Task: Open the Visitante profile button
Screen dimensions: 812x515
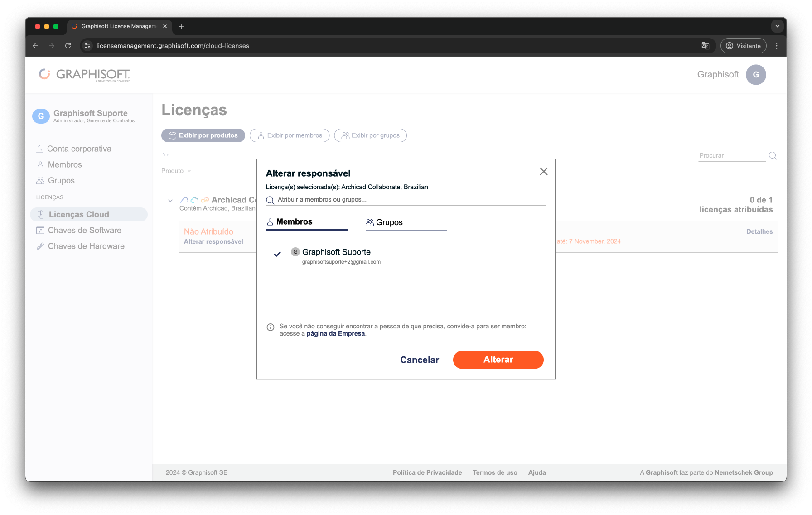Action: coord(743,46)
